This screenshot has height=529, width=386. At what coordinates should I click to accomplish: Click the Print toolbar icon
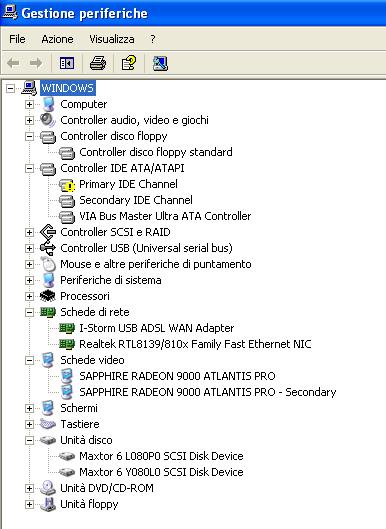coord(98,63)
